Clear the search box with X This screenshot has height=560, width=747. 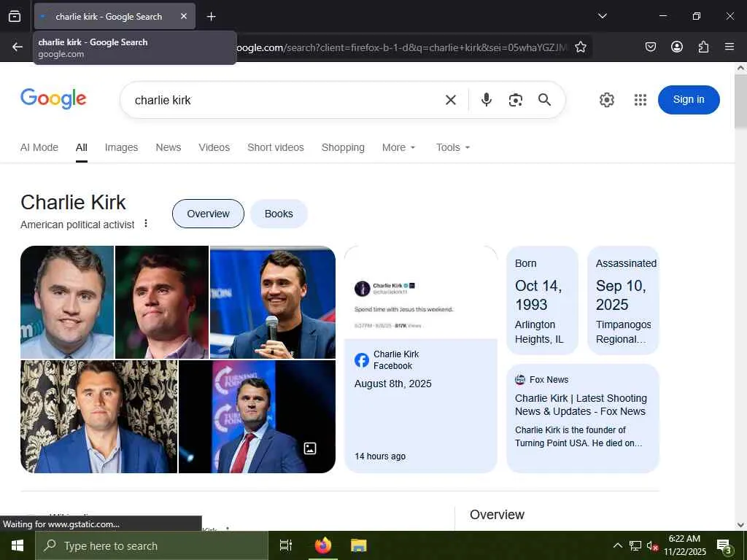pos(451,99)
